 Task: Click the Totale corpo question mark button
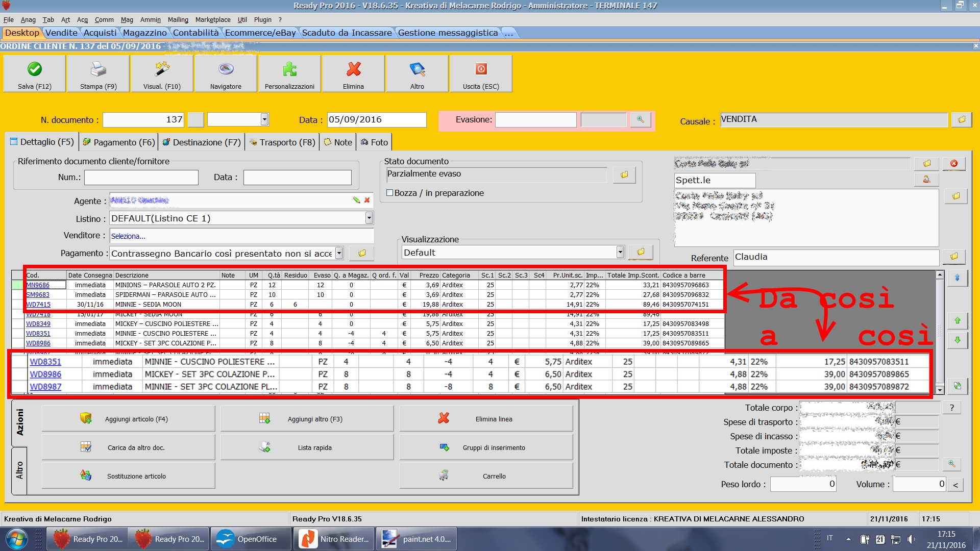click(x=952, y=407)
